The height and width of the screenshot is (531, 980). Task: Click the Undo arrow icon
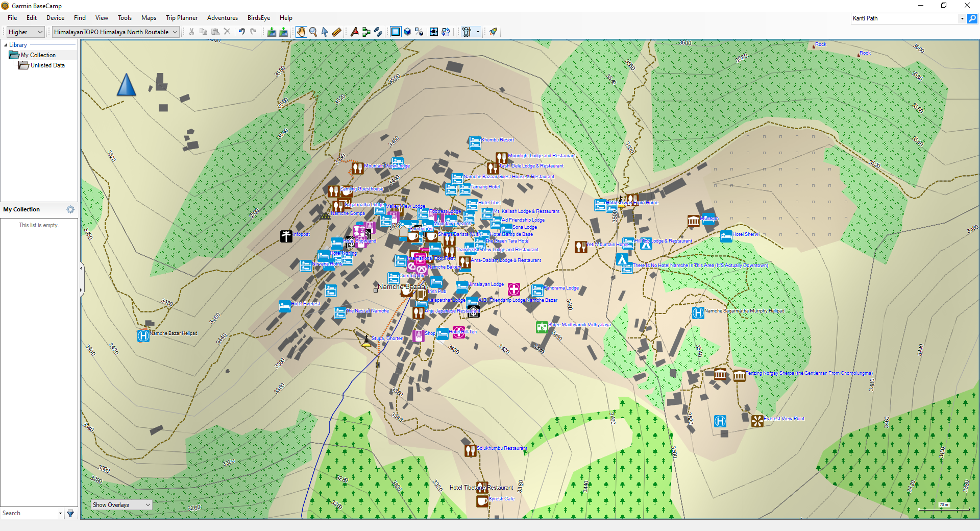click(x=242, y=32)
